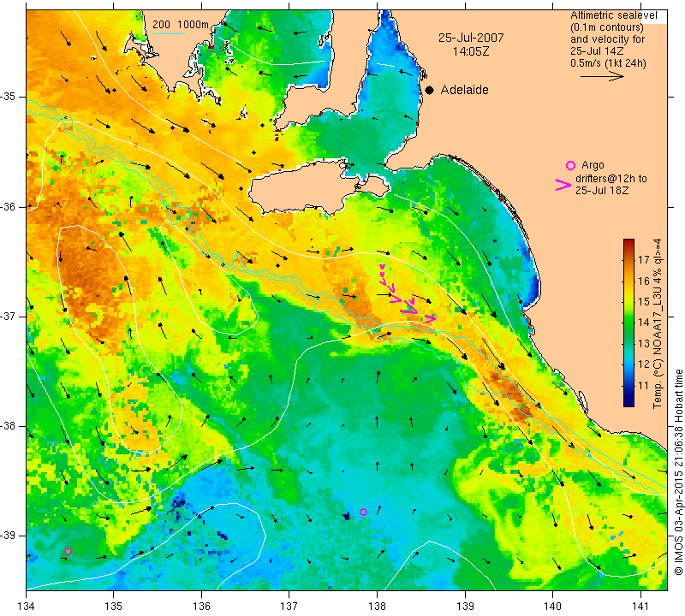This screenshot has width=685, height=616.
Task: Click the 14 value on the temperature scale
Action: click(644, 323)
